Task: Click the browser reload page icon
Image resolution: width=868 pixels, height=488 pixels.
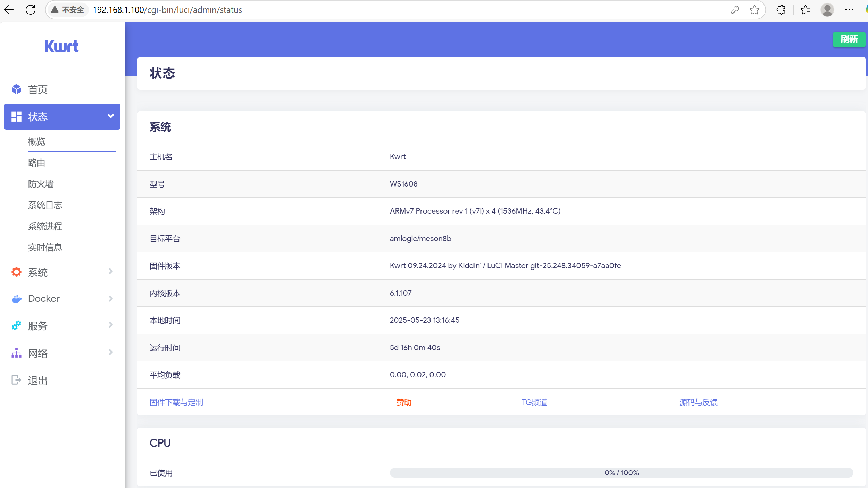Action: coord(31,10)
